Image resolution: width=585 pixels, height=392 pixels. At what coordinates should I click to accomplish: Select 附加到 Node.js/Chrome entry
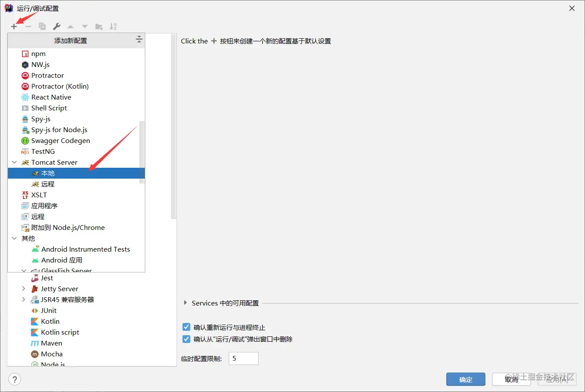pyautogui.click(x=76, y=228)
